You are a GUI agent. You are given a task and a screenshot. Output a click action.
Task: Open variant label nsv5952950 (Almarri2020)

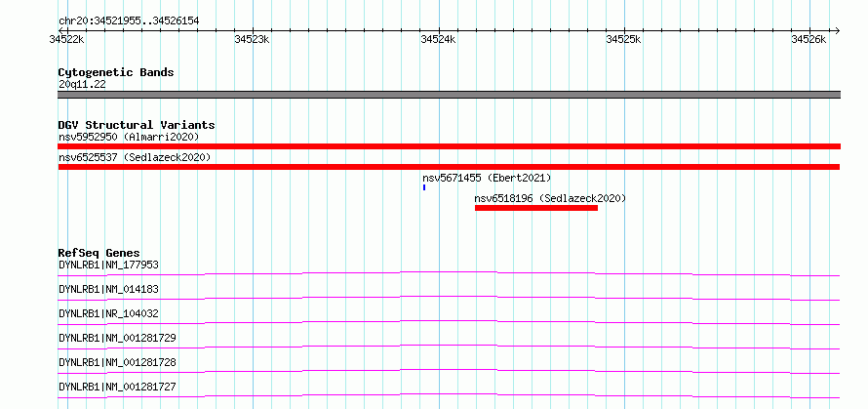[x=129, y=137]
